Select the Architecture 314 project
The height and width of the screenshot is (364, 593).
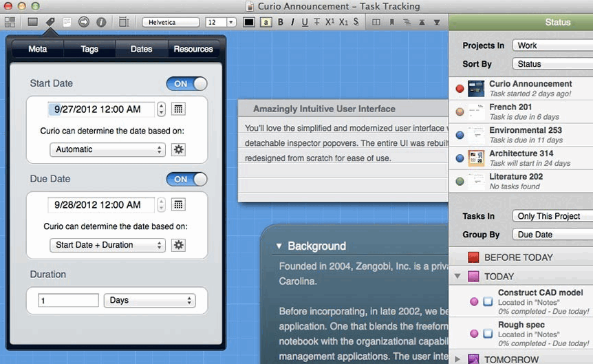[521, 158]
